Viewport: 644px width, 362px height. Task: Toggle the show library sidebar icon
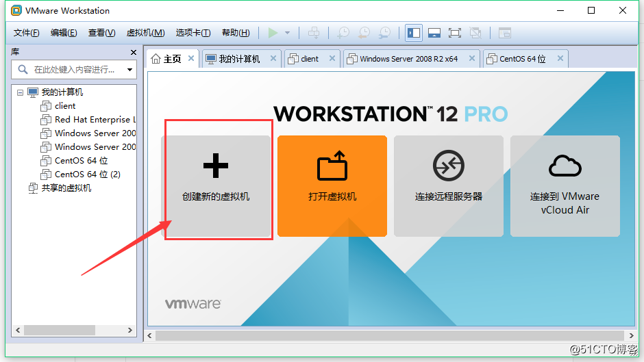click(414, 33)
